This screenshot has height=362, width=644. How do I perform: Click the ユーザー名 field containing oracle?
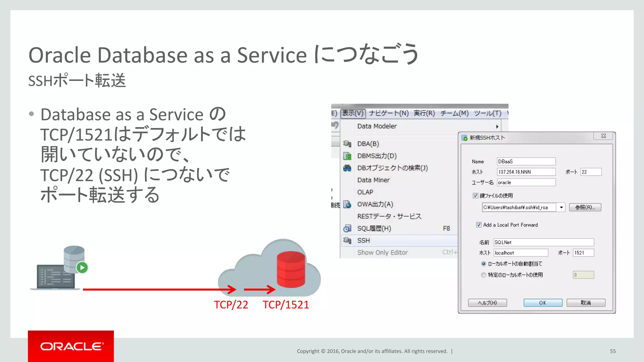coord(526,182)
